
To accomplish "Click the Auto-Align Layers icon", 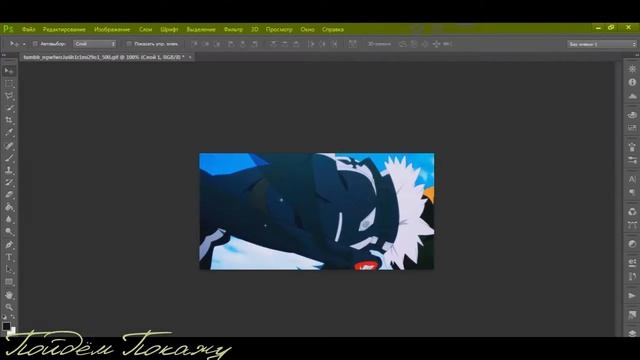I will [352, 44].
